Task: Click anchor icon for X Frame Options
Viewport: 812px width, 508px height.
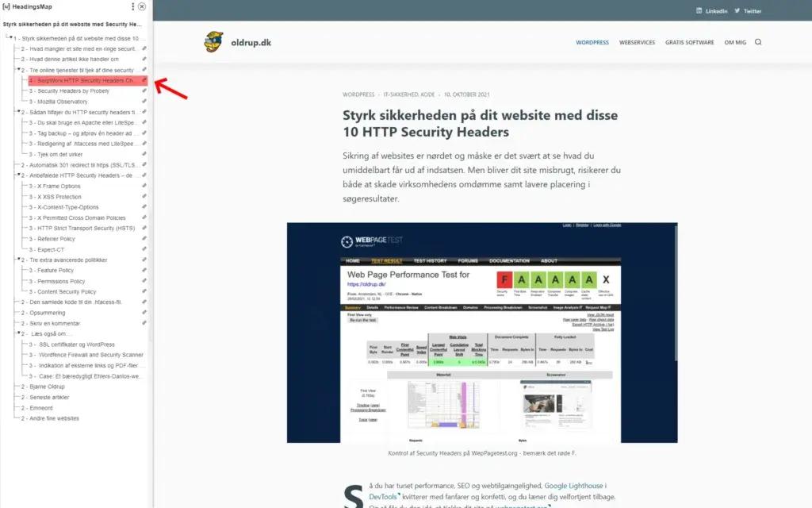Action: pos(144,186)
